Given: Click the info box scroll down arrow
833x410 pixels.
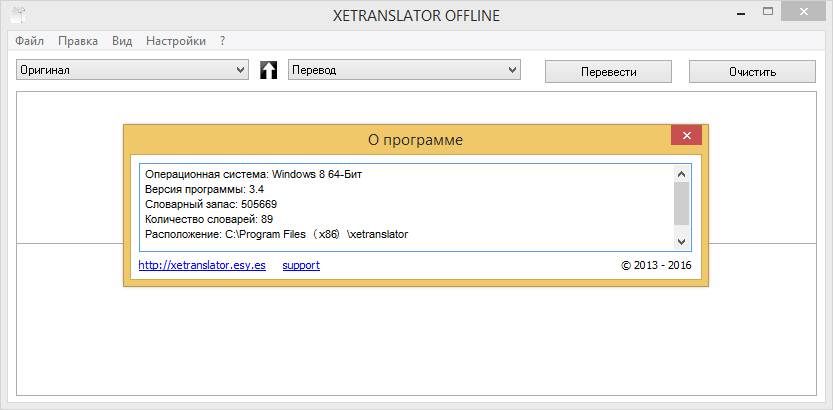Looking at the screenshot, I should pyautogui.click(x=682, y=242).
